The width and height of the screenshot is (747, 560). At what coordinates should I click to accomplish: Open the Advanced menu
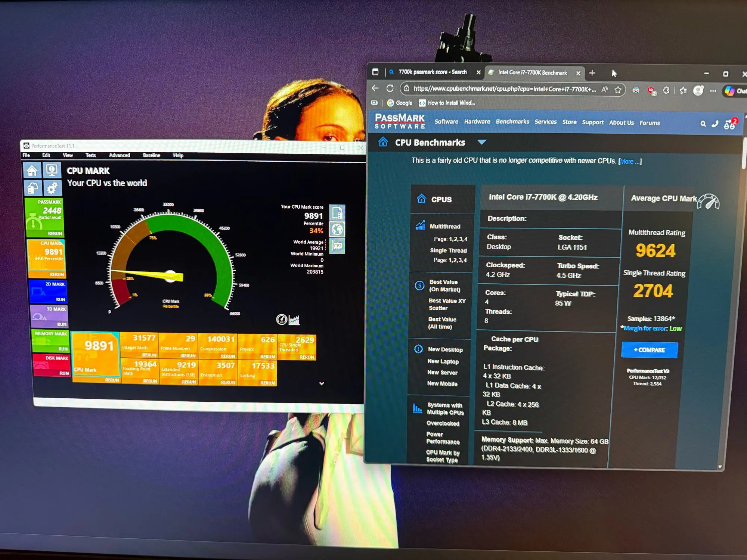[120, 155]
